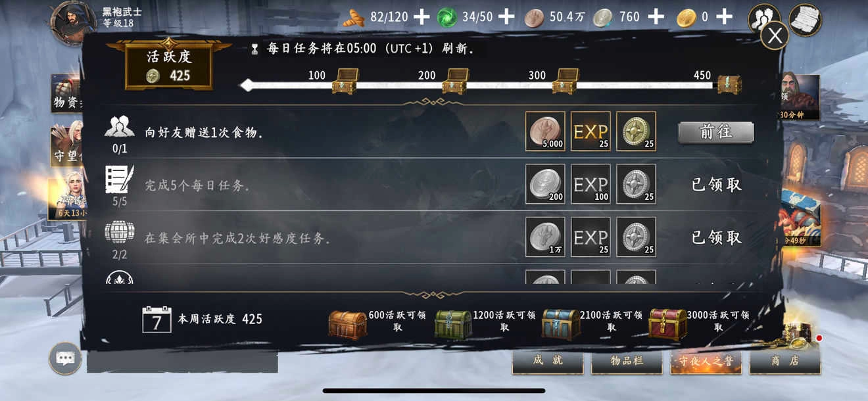868x401 pixels.
Task: Open the 商店 shop button
Action: [x=784, y=361]
